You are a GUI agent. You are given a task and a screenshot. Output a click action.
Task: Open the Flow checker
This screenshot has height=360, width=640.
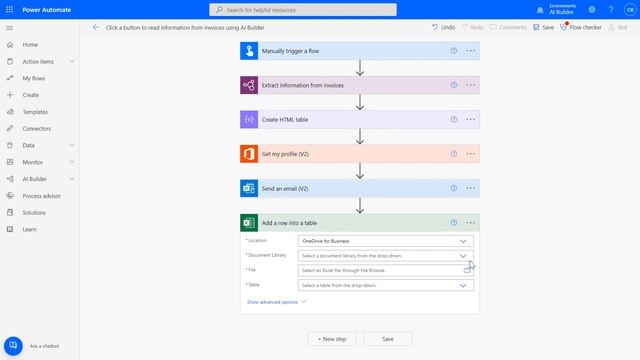pos(581,27)
